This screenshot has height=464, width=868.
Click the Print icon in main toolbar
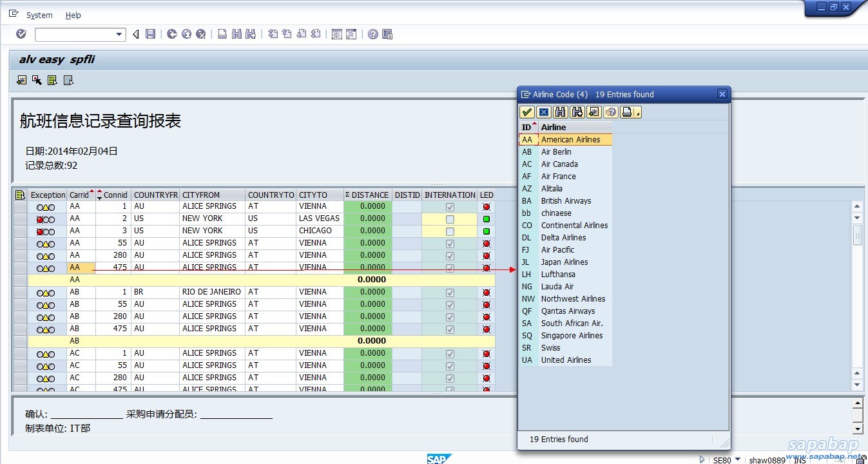(x=222, y=34)
